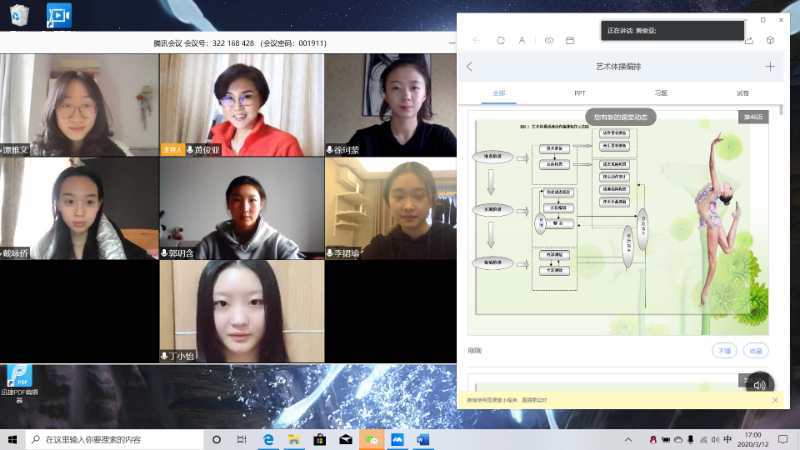Click the share icon at top right
Image resolution: width=800 pixels, height=450 pixels.
(x=749, y=40)
